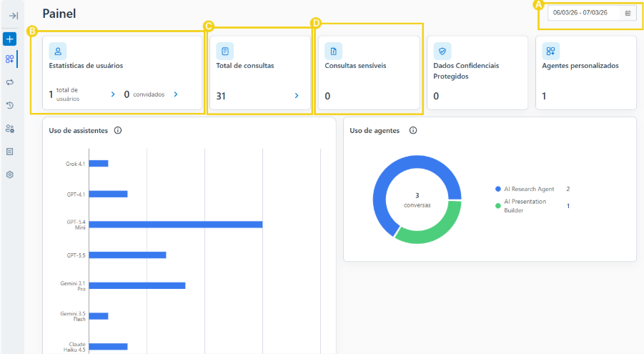Click the date range field 06/03/26 - 07/03/26
The height and width of the screenshot is (354, 644).
[592, 13]
